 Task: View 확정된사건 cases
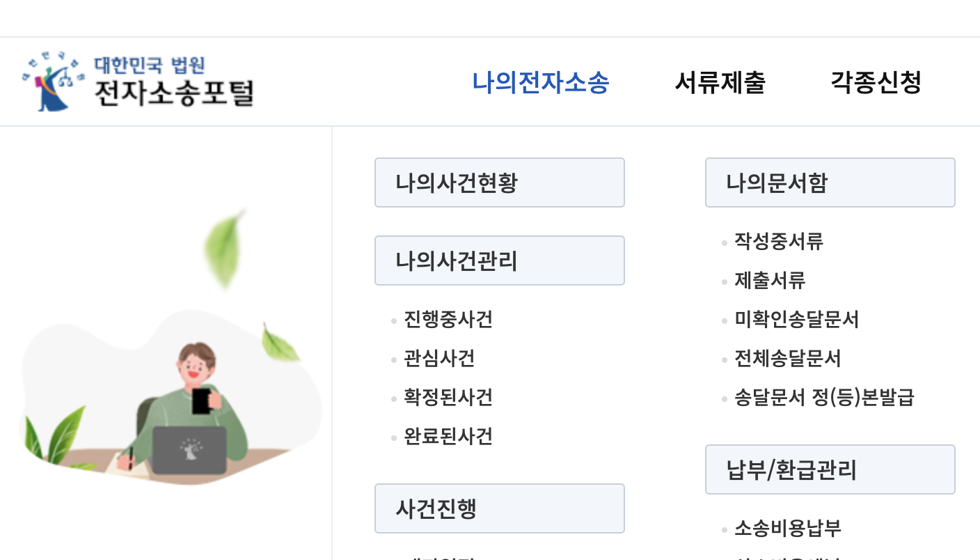(448, 397)
